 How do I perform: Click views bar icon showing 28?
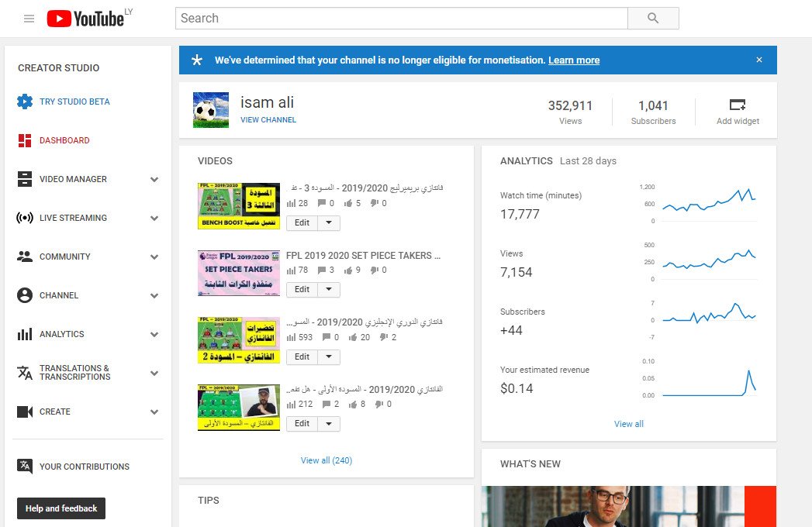(291, 204)
